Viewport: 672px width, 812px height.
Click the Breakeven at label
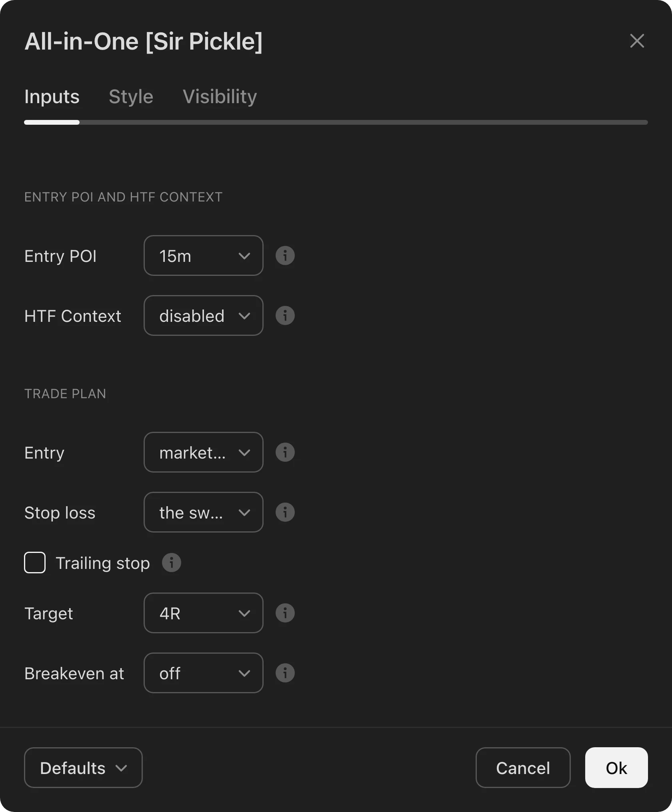pos(74,674)
